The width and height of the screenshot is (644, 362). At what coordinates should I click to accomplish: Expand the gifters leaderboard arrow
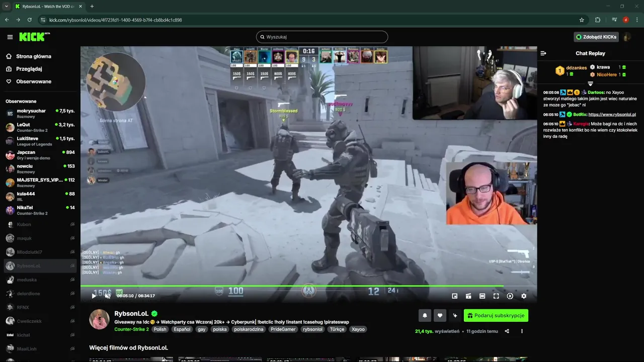tap(591, 83)
